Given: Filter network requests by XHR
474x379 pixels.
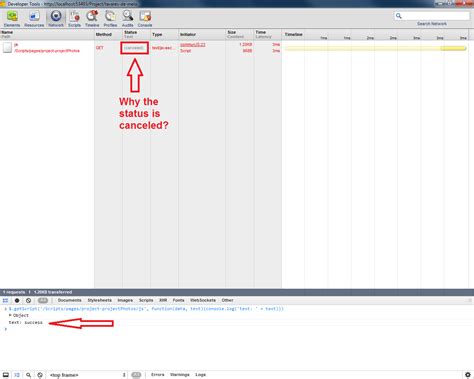Looking at the screenshot, I should 163,300.
